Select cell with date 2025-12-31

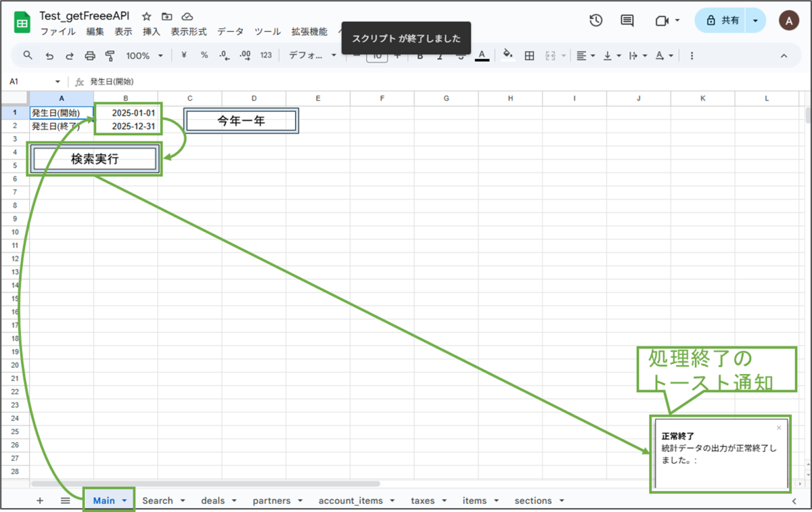click(x=126, y=126)
